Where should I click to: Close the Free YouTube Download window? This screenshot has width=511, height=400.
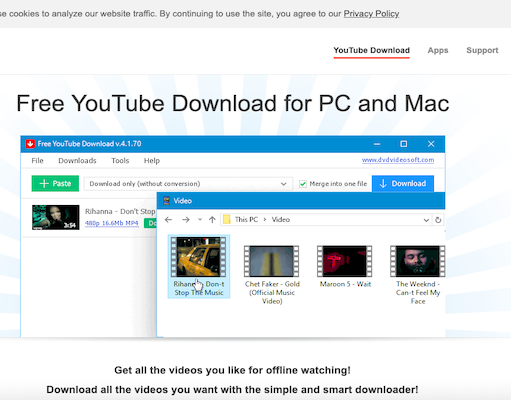tap(431, 144)
